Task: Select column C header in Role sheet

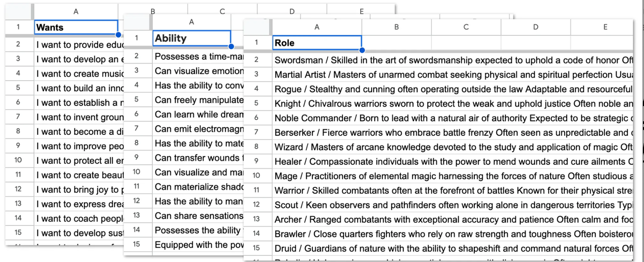Action: (x=466, y=27)
